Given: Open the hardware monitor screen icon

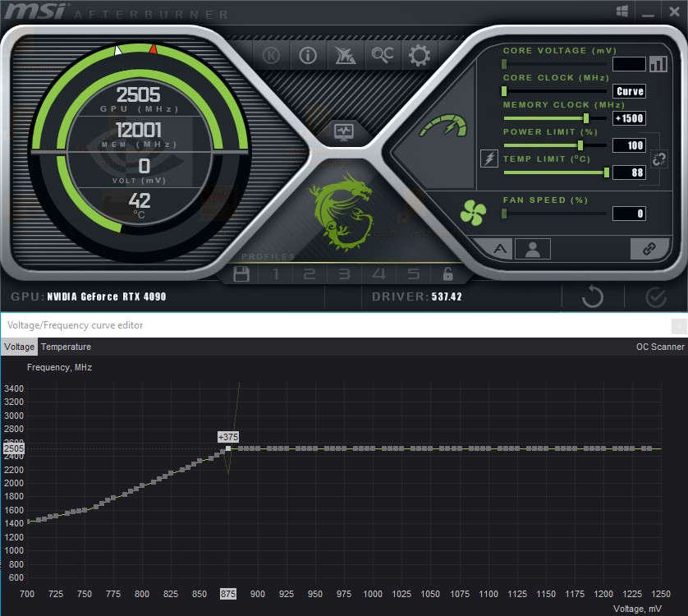Looking at the screenshot, I should [x=343, y=131].
